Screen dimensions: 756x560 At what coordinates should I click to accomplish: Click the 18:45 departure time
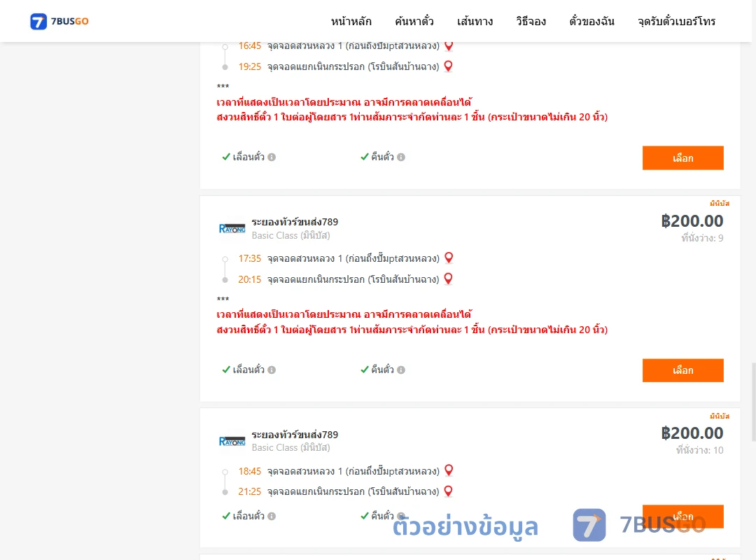click(x=249, y=471)
